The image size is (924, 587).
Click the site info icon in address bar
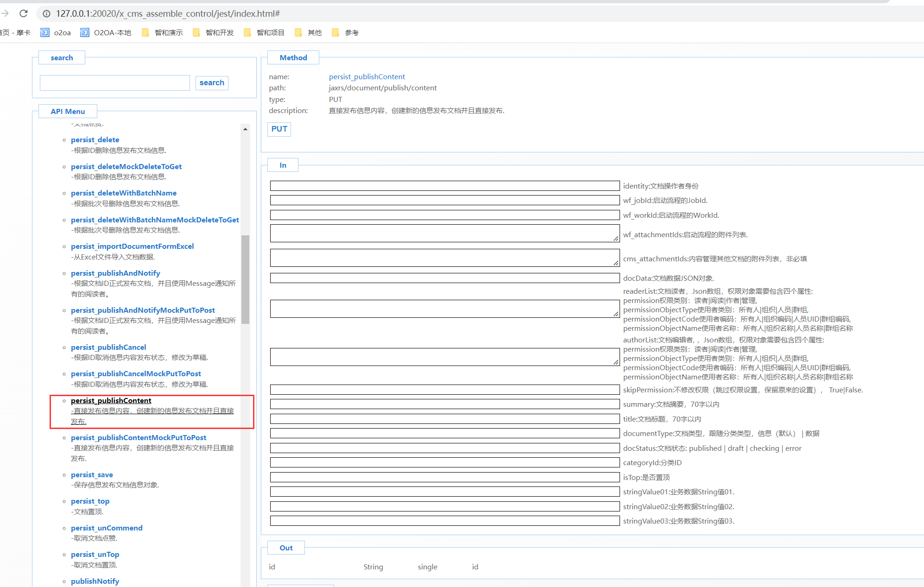pos(46,13)
